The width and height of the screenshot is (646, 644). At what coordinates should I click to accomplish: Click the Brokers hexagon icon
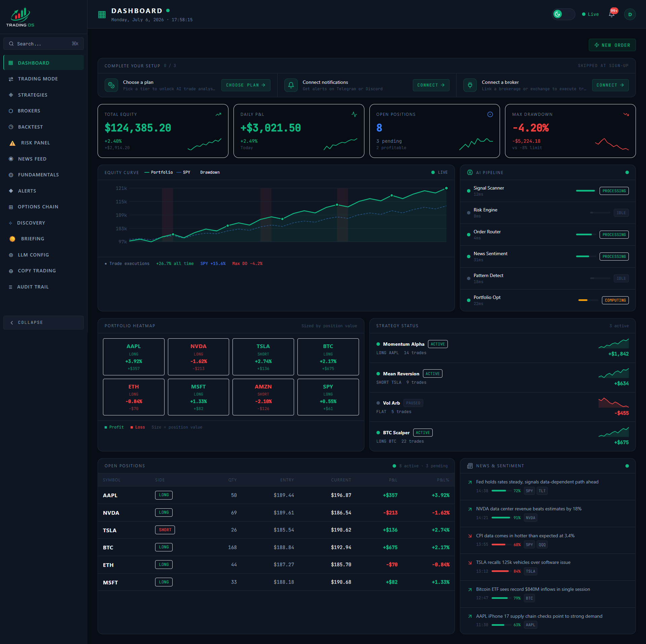coord(11,111)
